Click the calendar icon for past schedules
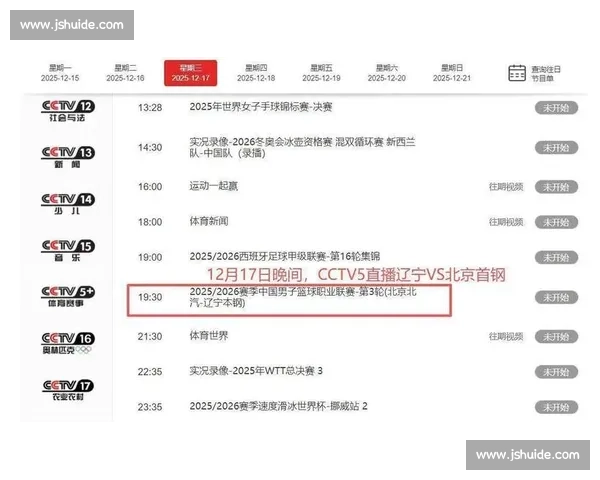Viewport: 600px width, 480px height. pos(517,73)
